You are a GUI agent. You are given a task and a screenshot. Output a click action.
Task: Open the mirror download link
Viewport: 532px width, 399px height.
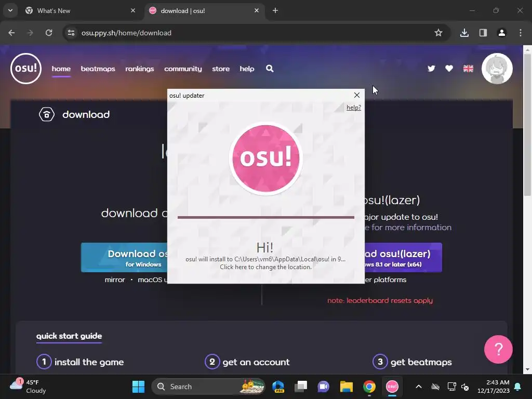tap(115, 280)
